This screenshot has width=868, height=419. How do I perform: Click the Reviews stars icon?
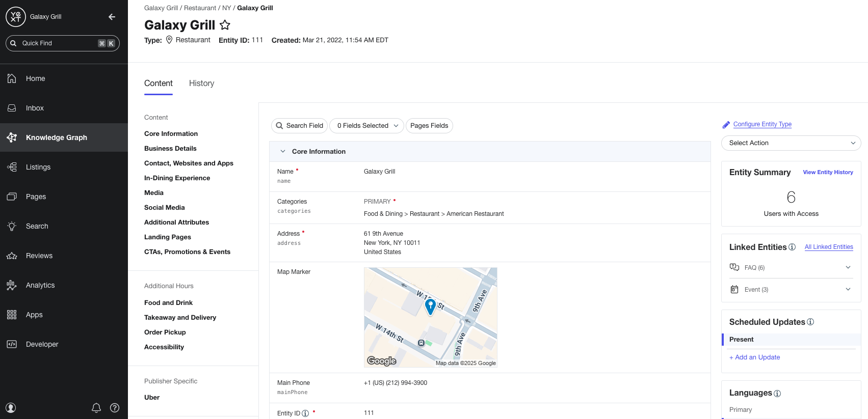tap(12, 256)
